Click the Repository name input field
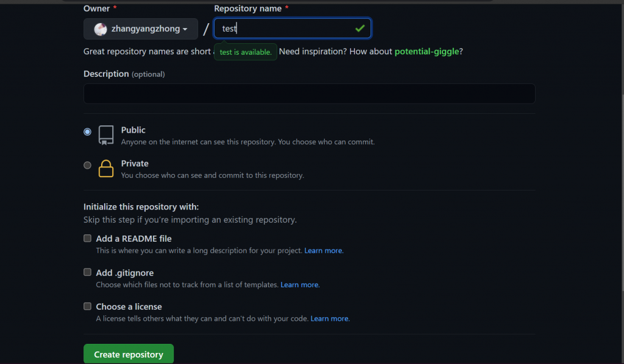Viewport: 624px width, 364px height. (292, 28)
